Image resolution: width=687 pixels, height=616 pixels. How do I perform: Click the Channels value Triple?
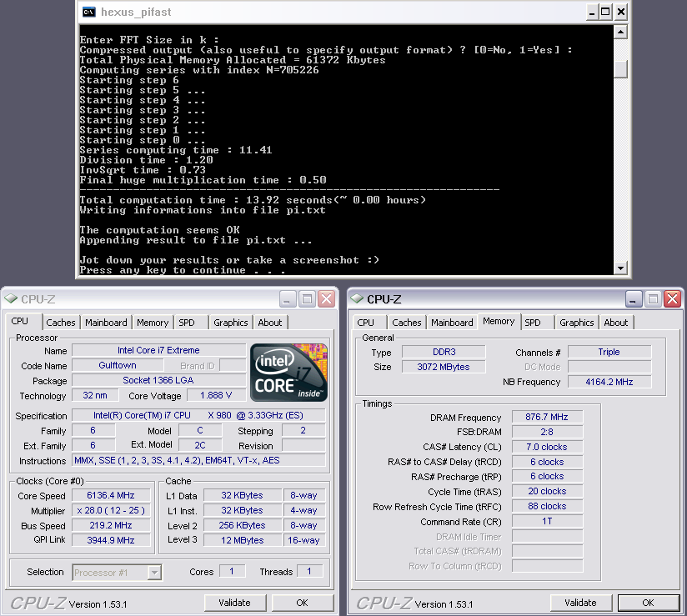pyautogui.click(x=609, y=352)
